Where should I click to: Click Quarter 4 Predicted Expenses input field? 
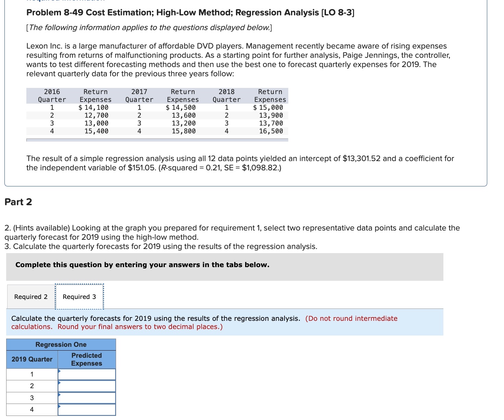86,409
